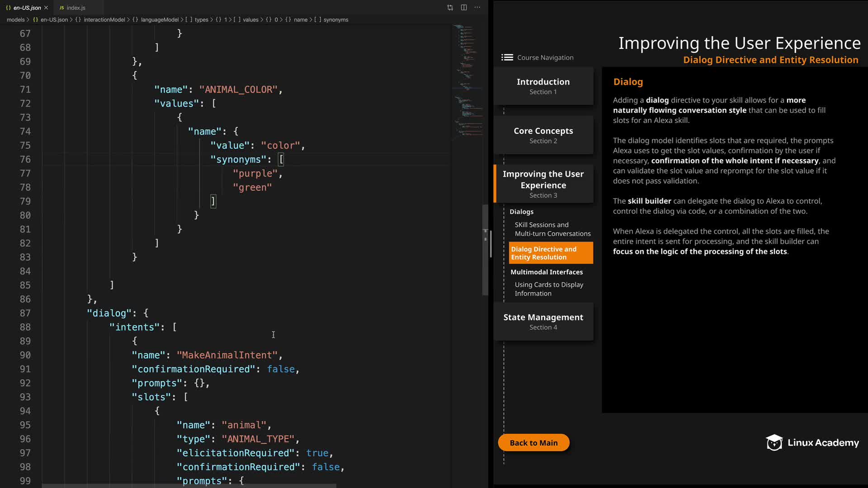Viewport: 868px width, 488px height.
Task: Click the editor minimap code overview
Action: coord(467,81)
